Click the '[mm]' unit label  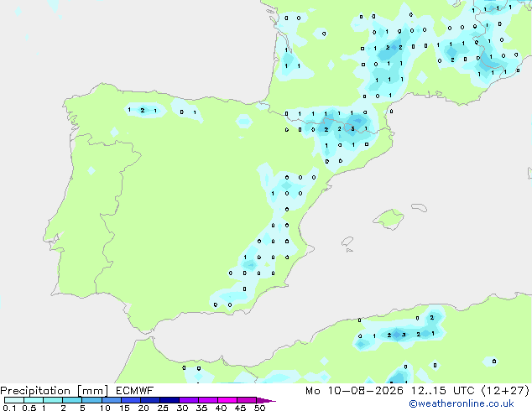point(93,391)
